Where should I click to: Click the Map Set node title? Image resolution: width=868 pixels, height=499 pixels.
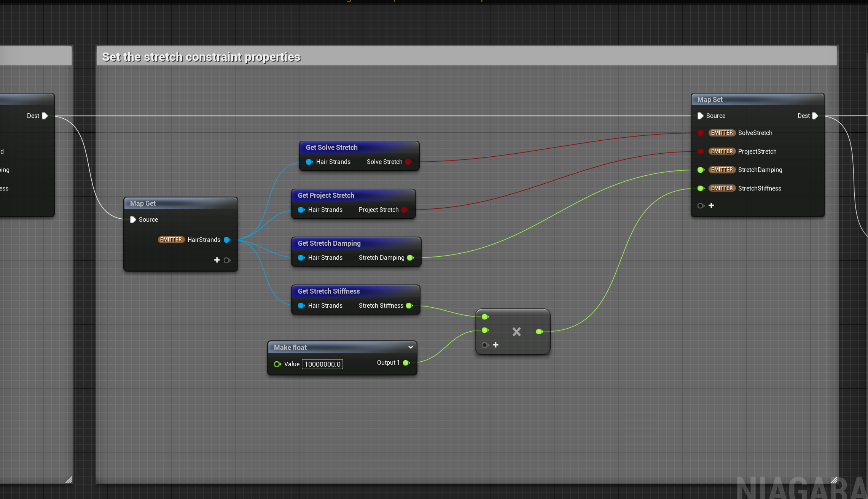[710, 100]
